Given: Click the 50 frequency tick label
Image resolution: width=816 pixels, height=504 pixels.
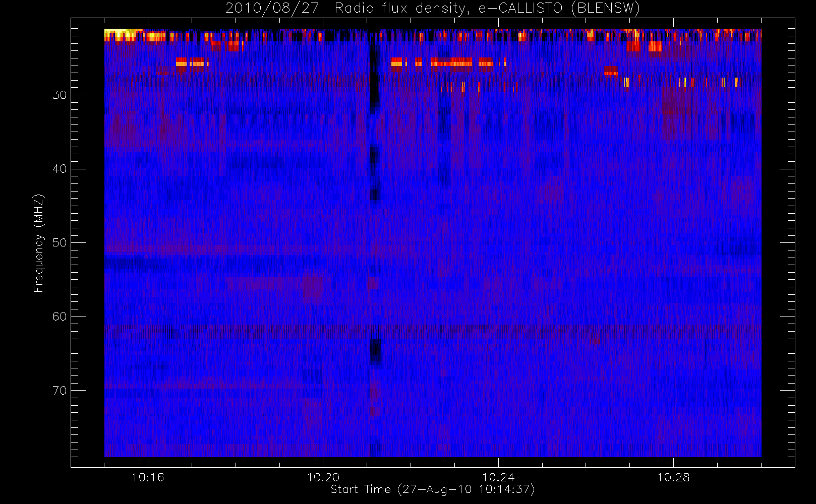Looking at the screenshot, I should [60, 242].
